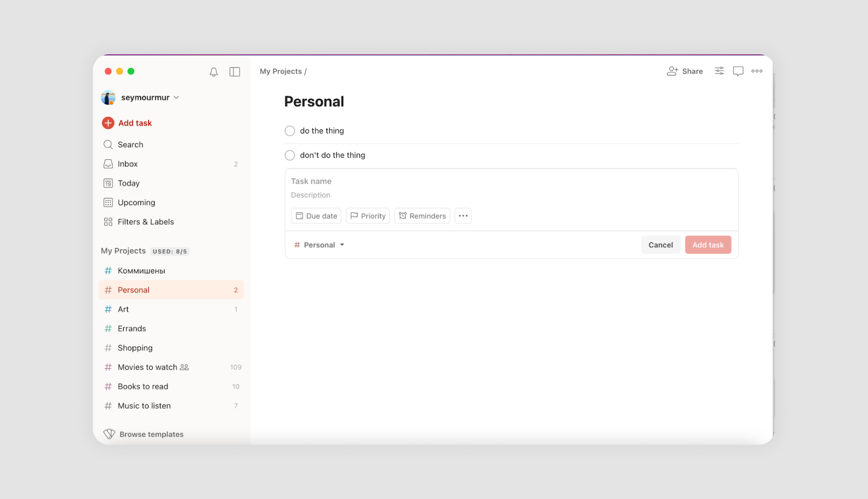Open the more options '...' expander
Screen dimensions: 868x499
[462, 215]
